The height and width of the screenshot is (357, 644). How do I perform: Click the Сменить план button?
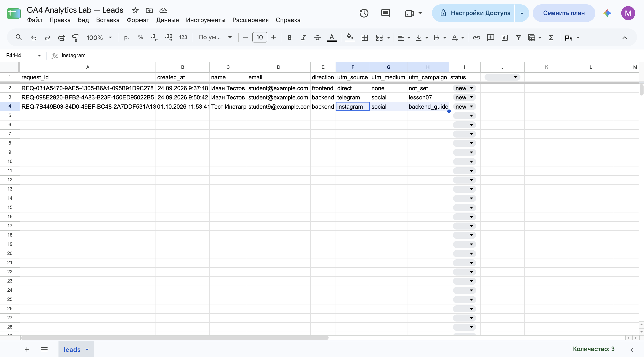pos(564,13)
